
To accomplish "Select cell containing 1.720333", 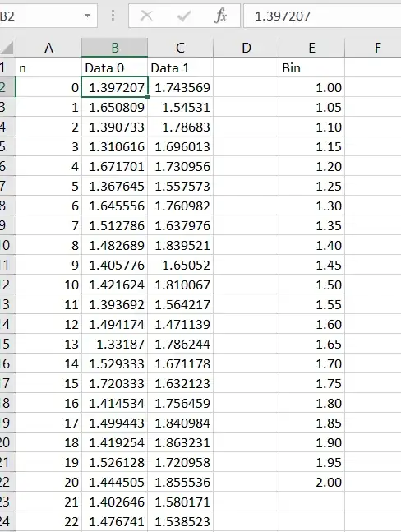I will click(x=114, y=383).
